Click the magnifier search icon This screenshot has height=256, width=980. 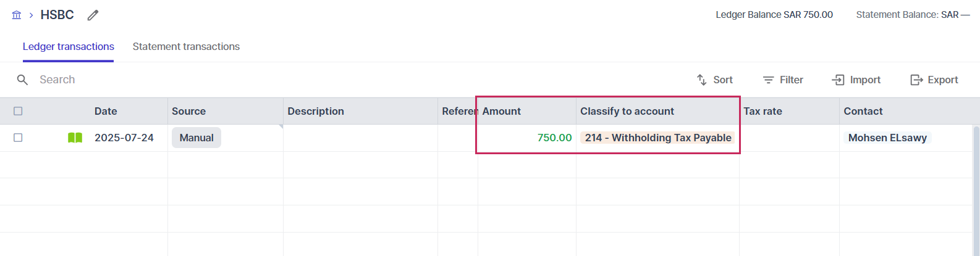point(22,80)
